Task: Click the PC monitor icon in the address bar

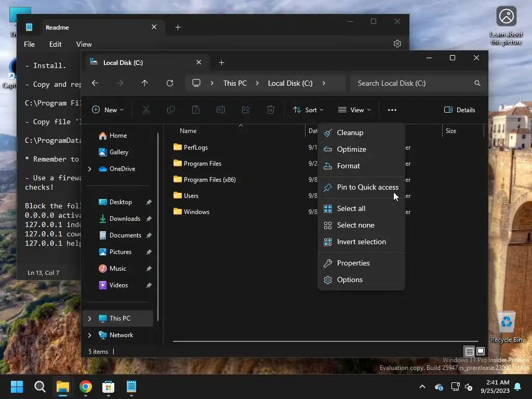Action: point(196,83)
